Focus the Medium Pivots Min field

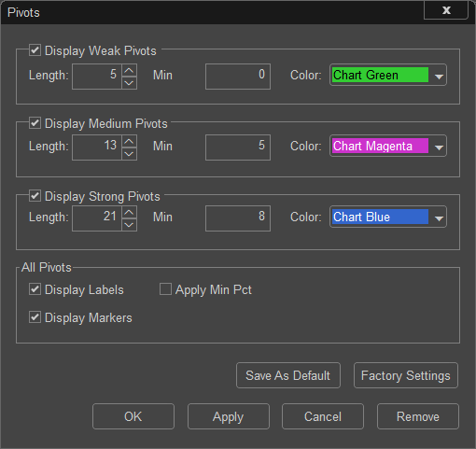238,147
